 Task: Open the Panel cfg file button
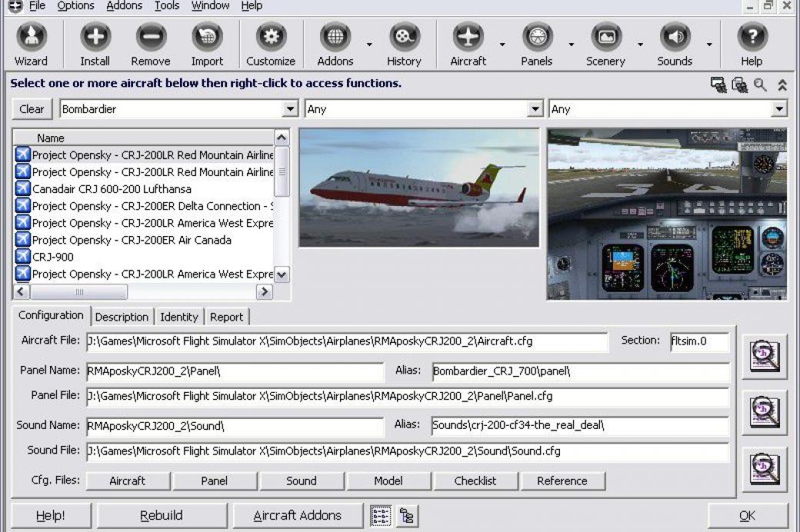(215, 481)
